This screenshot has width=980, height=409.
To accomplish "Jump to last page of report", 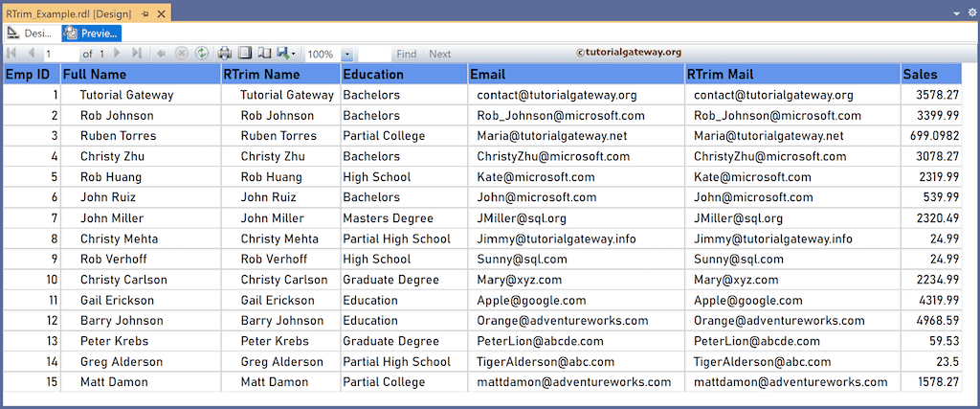I will point(137,53).
